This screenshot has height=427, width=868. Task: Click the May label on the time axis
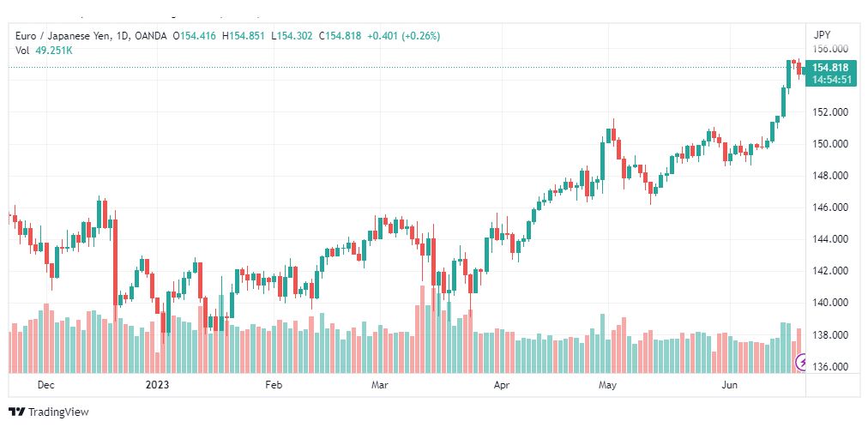pyautogui.click(x=607, y=385)
